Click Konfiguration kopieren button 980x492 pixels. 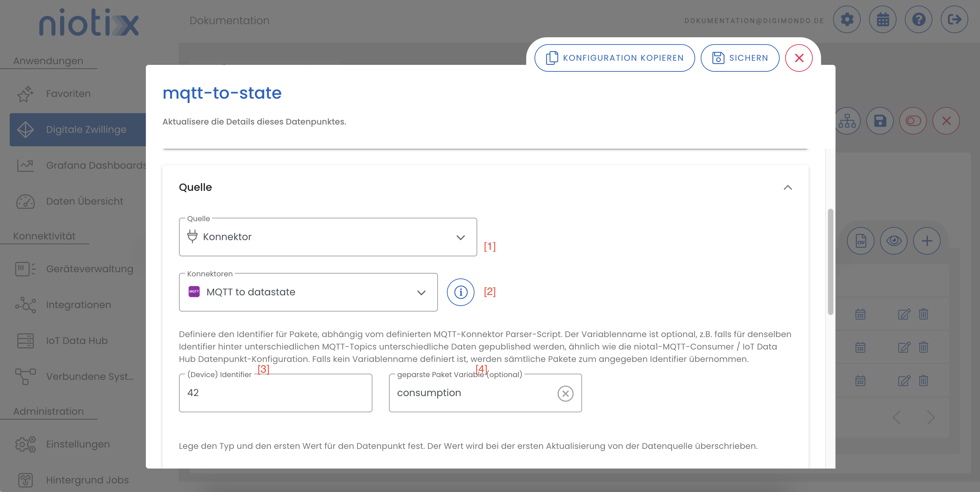[x=614, y=58]
